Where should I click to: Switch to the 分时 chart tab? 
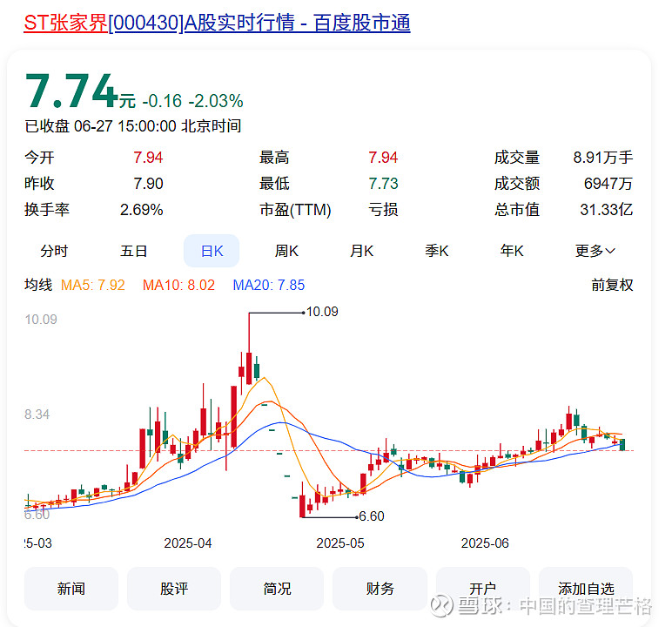point(54,251)
